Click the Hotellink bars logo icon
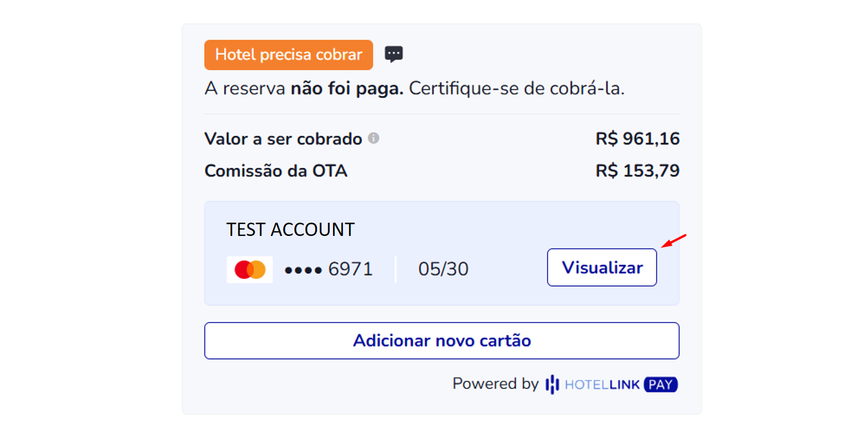868x439 pixels. [552, 384]
